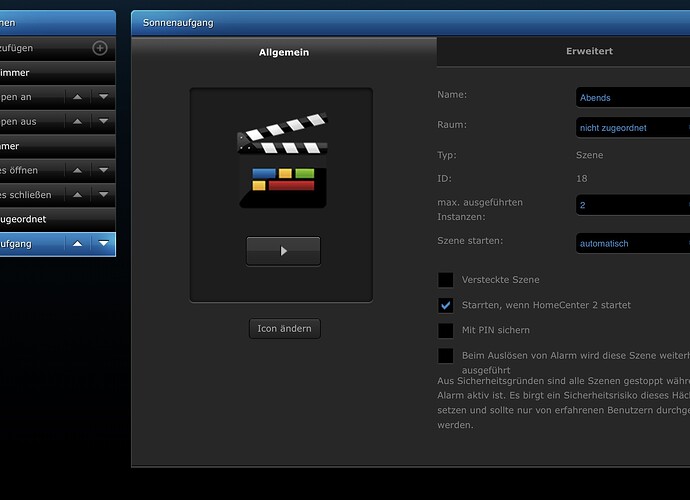690x500 pixels.
Task: Move selected Sonnenaufgang scene down arrow
Action: pyautogui.click(x=103, y=244)
